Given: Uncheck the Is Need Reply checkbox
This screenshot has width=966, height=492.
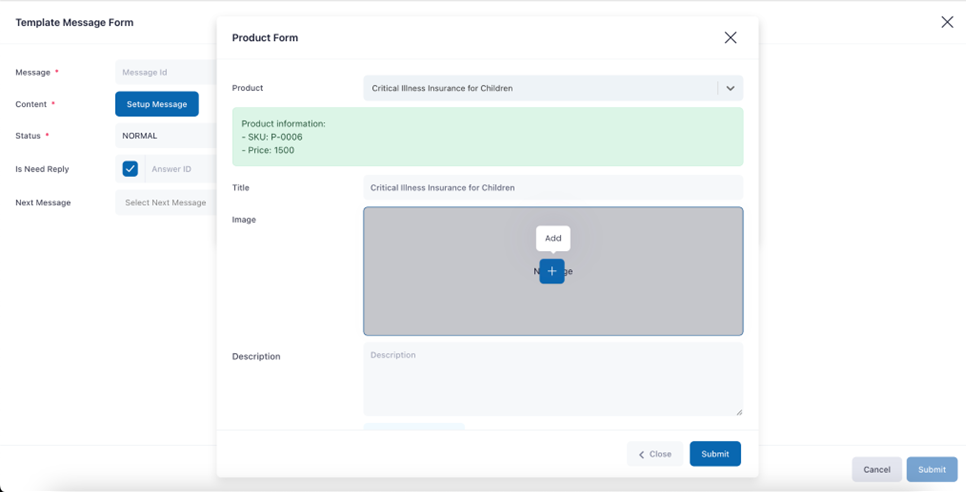Looking at the screenshot, I should pos(130,169).
